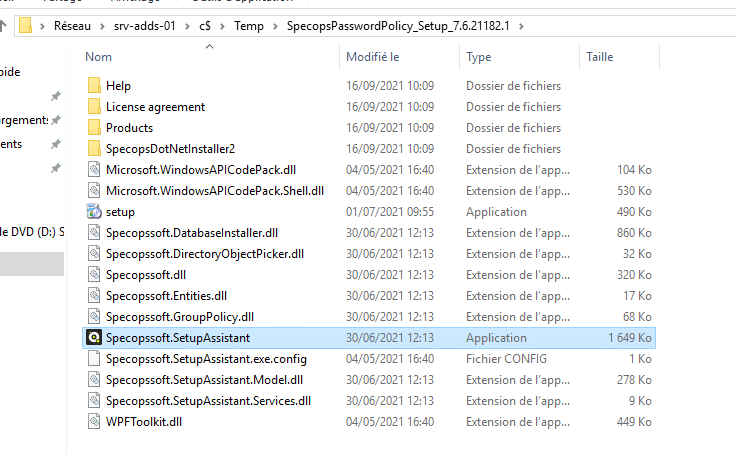Select the License agreement folder name
This screenshot has height=454, width=736.
155,107
